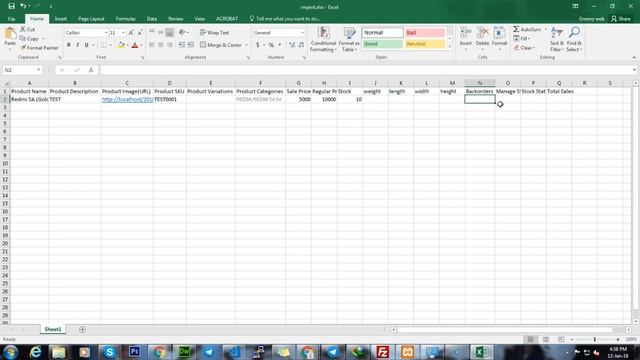Decrease the font size
Image resolution: width=640 pixels, height=360 pixels.
point(140,33)
